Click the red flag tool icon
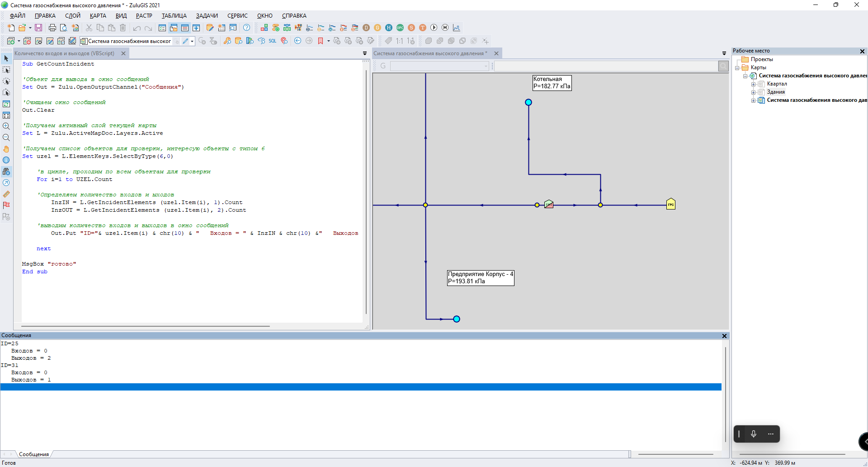The image size is (868, 467). click(6, 205)
